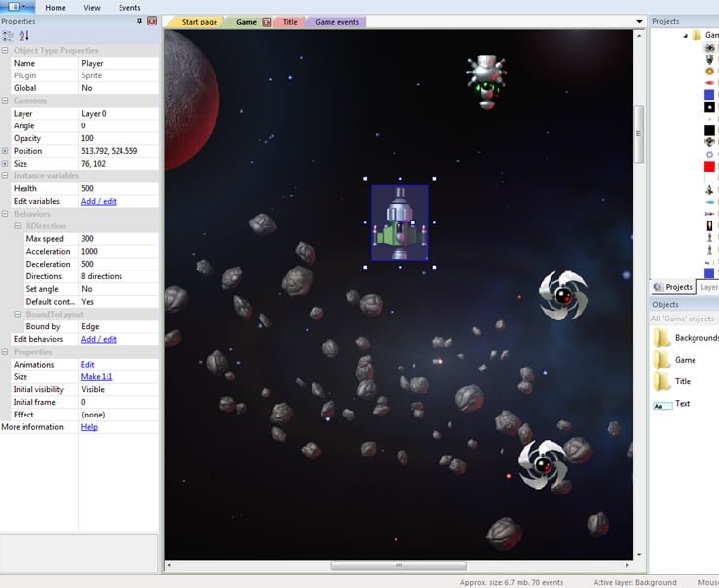Open the Help link for more information

tap(89, 427)
